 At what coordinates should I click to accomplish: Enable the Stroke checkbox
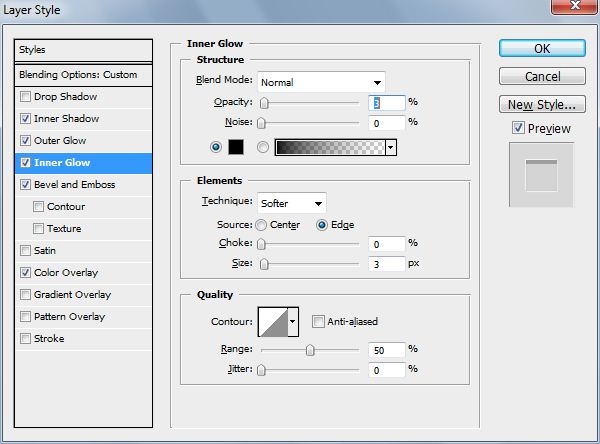point(25,339)
